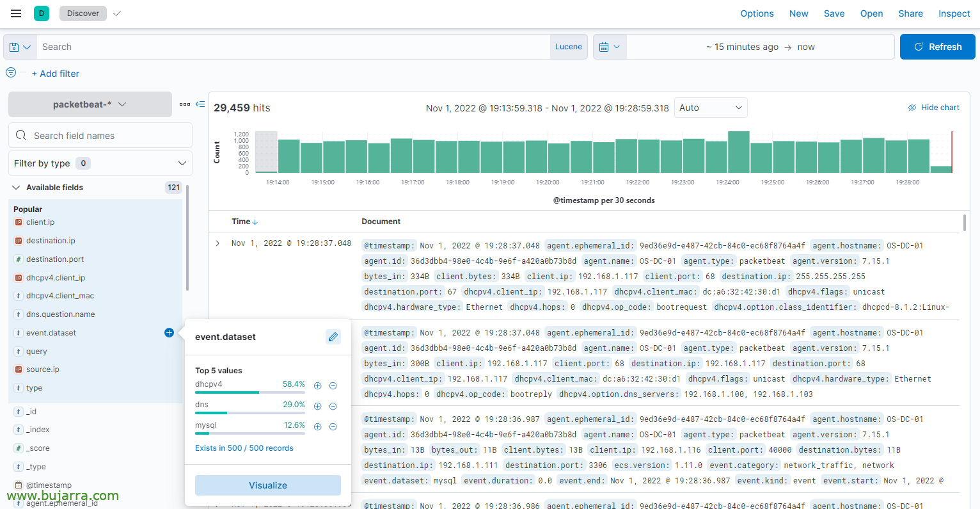Click the mysql 12.6% progress bar
980x509 pixels.
tap(250, 433)
